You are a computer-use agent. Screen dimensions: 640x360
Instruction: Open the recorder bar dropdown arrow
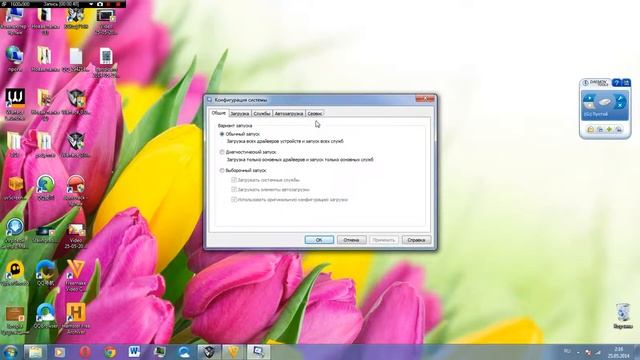point(91,4)
